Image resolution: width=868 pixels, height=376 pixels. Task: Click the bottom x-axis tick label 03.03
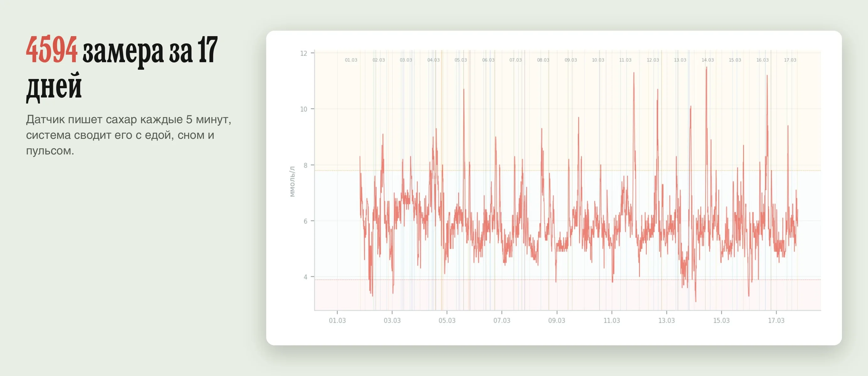coord(392,321)
